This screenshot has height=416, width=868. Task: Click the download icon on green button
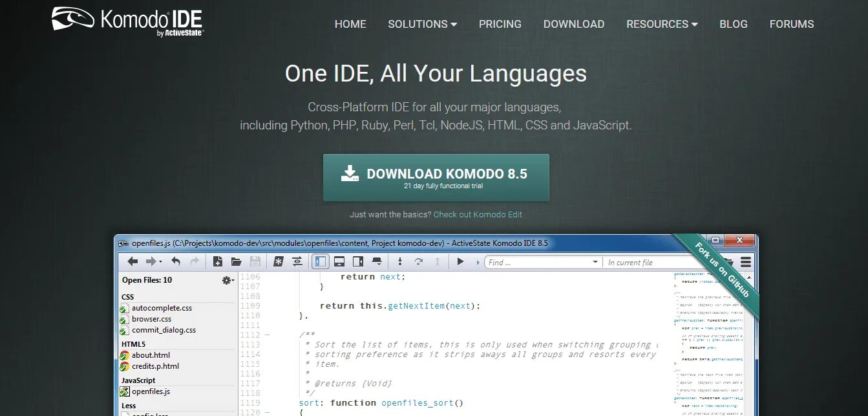[350, 173]
